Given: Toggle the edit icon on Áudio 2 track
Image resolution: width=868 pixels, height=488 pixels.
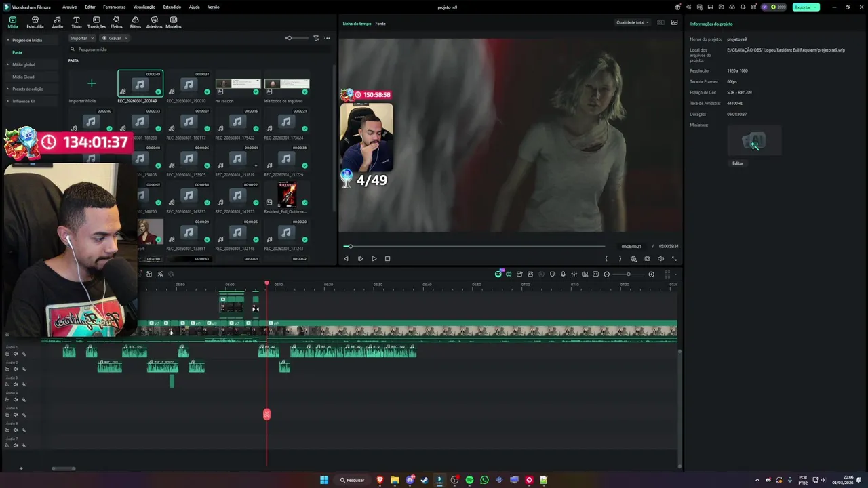Looking at the screenshot, I should 23,369.
